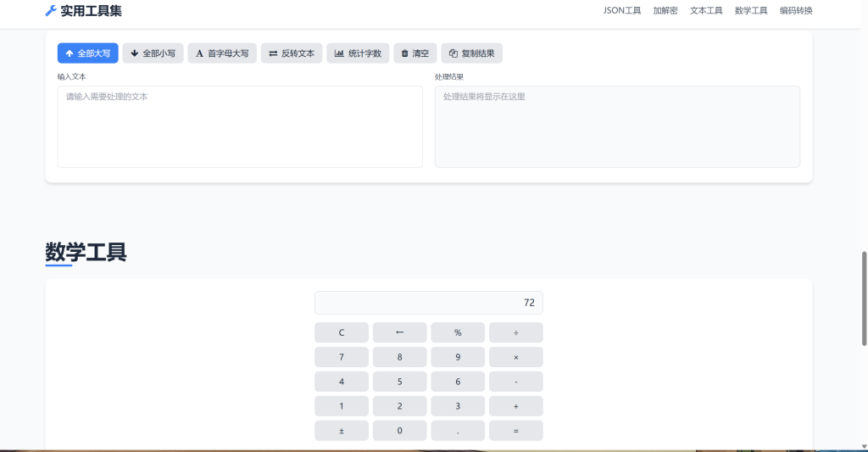Convert text using the 全部大写 button
The height and width of the screenshot is (452, 868).
[x=87, y=53]
